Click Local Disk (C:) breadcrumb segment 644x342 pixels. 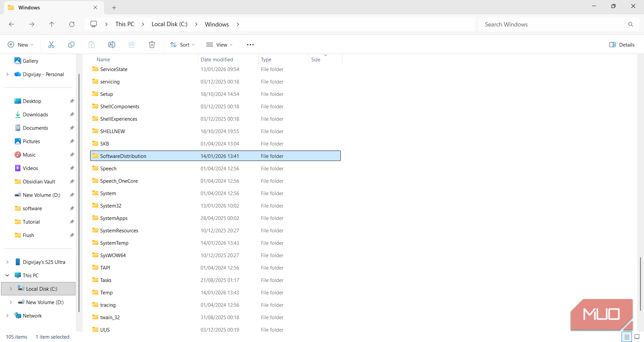169,24
